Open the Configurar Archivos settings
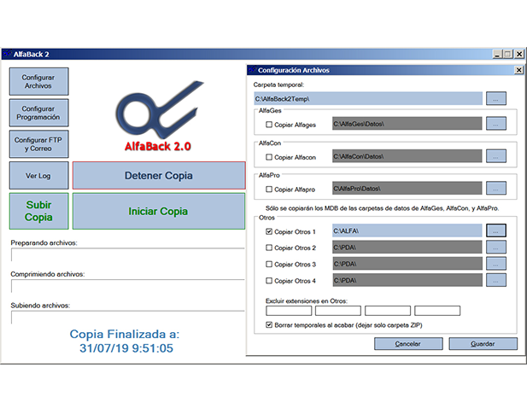 (38, 82)
